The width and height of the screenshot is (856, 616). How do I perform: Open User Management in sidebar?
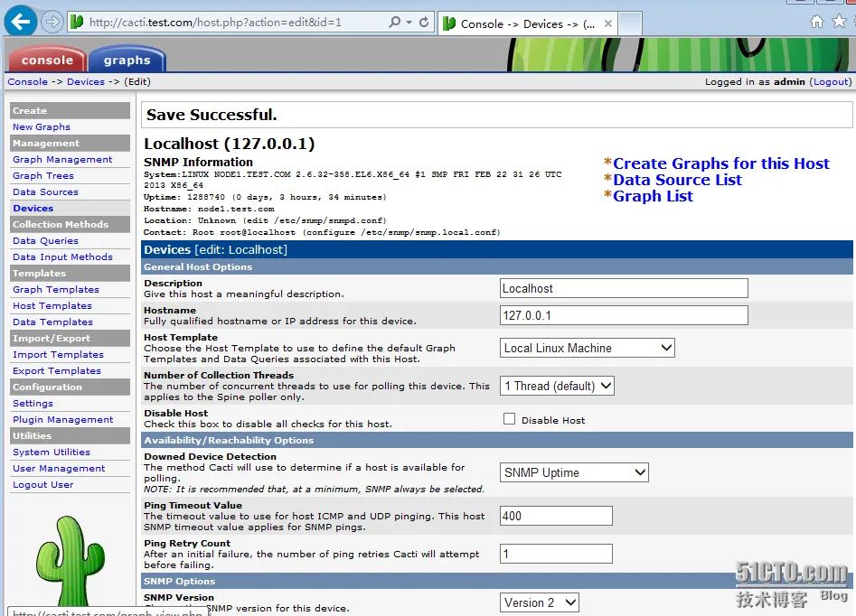point(59,468)
